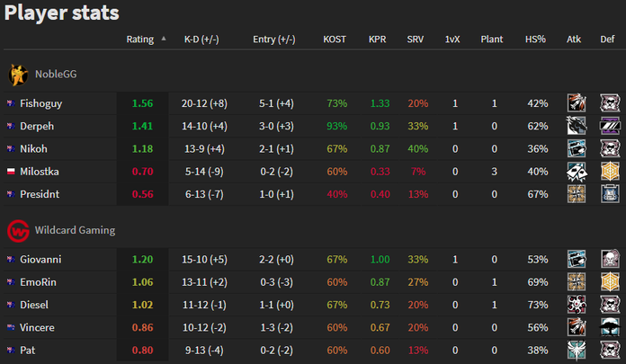Click Derpeh's 93% KOST value

pyautogui.click(x=337, y=126)
